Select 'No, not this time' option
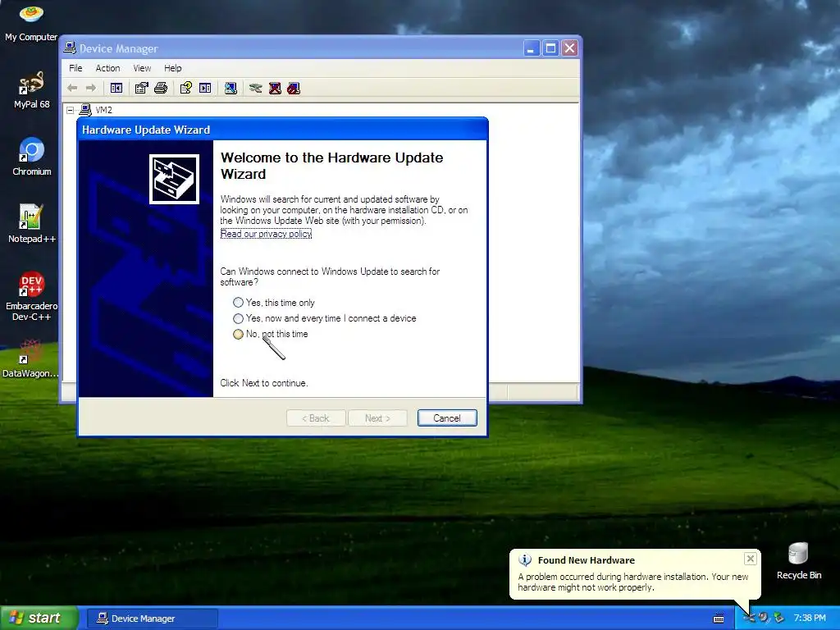840x630 pixels. point(271,334)
